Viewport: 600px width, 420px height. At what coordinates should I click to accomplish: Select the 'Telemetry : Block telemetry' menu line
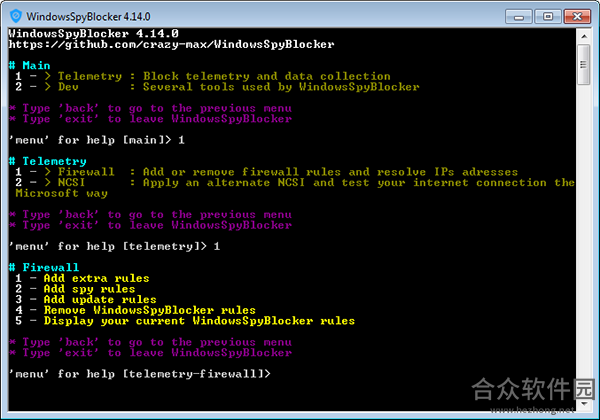pos(203,76)
